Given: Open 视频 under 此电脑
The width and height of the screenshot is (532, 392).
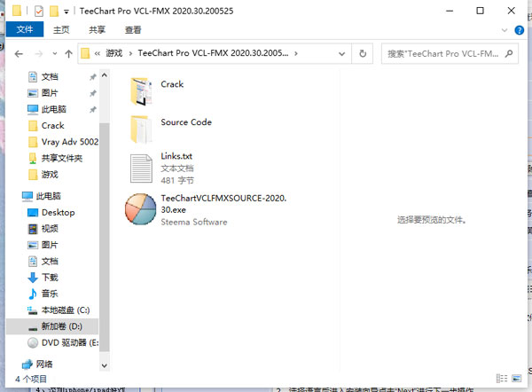Looking at the screenshot, I should pos(50,229).
